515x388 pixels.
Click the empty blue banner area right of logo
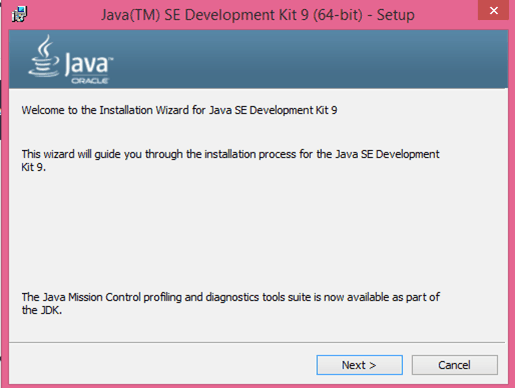pos(310,59)
